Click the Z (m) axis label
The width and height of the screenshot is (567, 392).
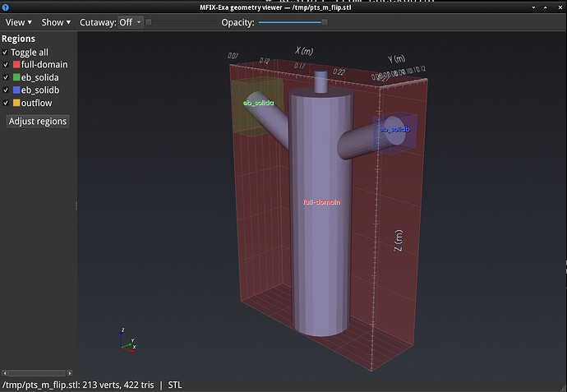pos(398,241)
